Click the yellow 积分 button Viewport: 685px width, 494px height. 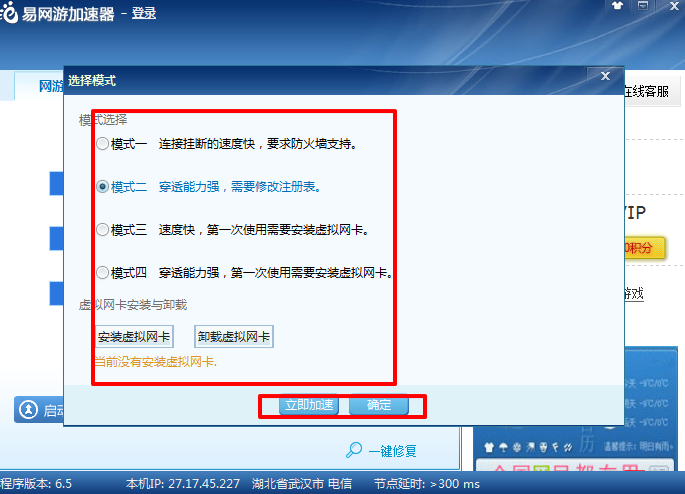644,248
